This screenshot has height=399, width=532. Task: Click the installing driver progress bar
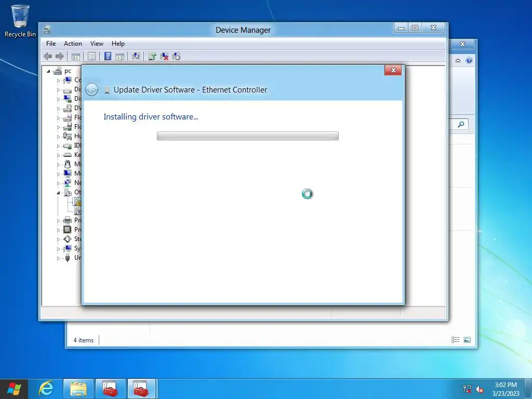pyautogui.click(x=248, y=136)
